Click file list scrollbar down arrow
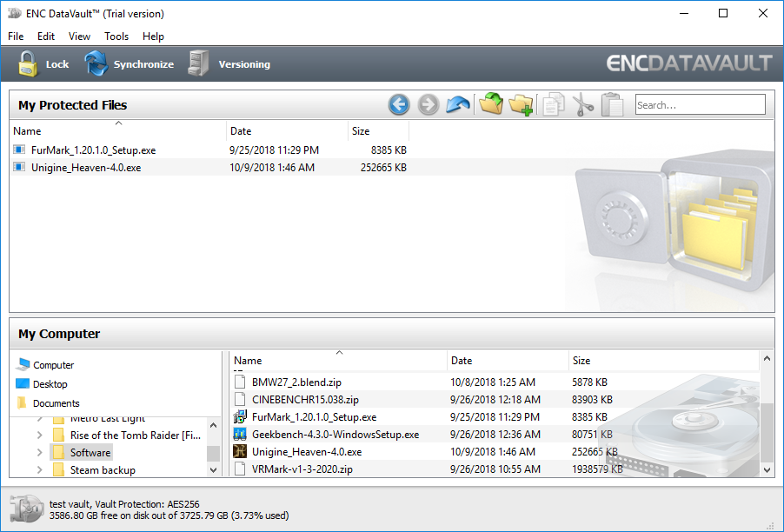 pyautogui.click(x=767, y=469)
